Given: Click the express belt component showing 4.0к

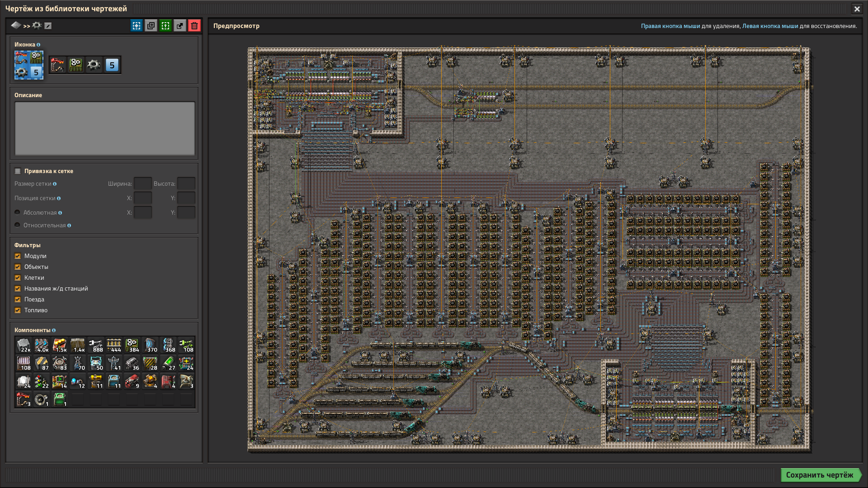Looking at the screenshot, I should 42,345.
